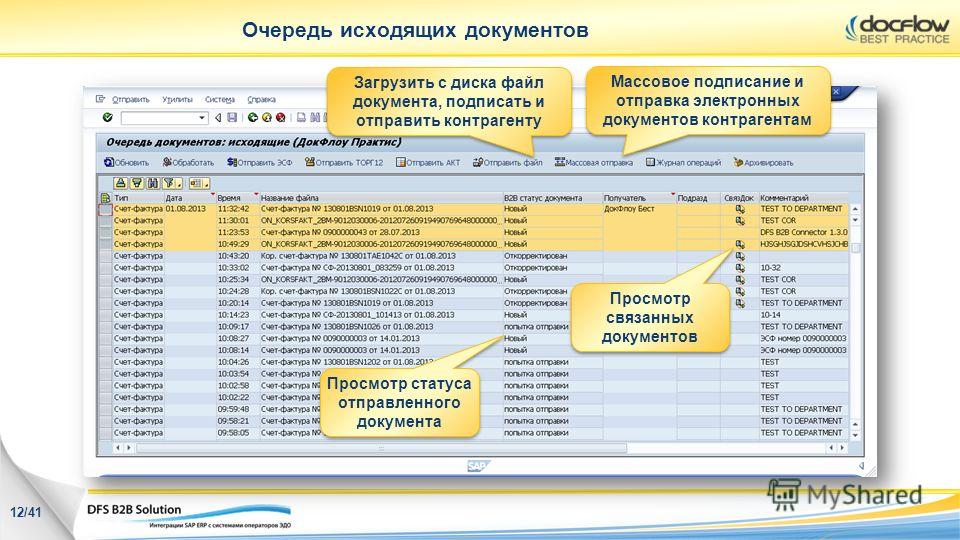Sort ascending using the ALV toolbar icon
Image resolution: width=960 pixels, height=540 pixels.
121,183
